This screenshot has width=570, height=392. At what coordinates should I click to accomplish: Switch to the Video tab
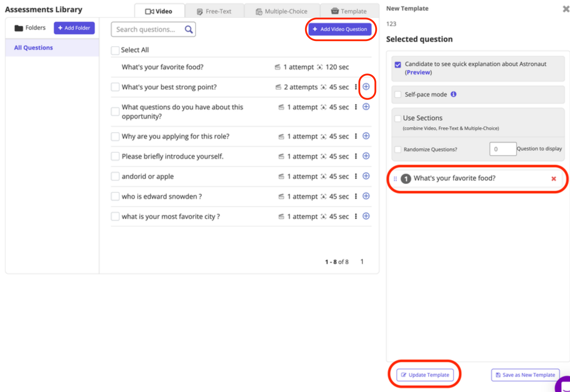[x=159, y=11]
